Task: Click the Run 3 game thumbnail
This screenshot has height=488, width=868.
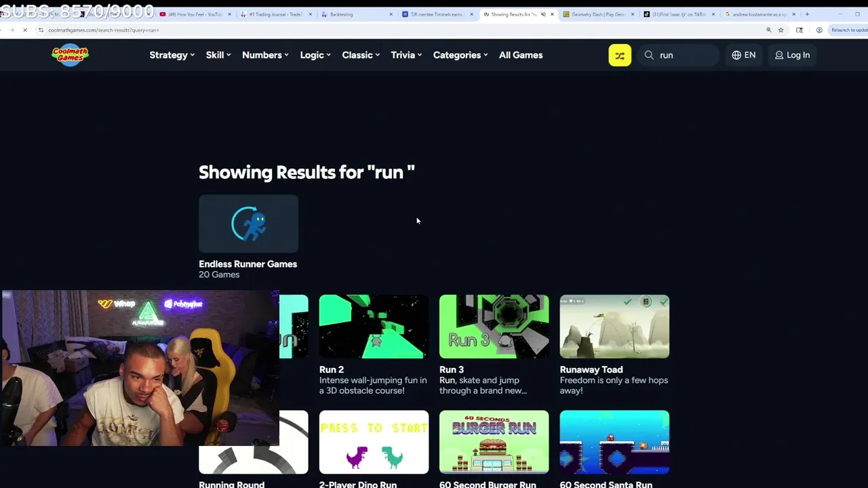Action: 494,326
